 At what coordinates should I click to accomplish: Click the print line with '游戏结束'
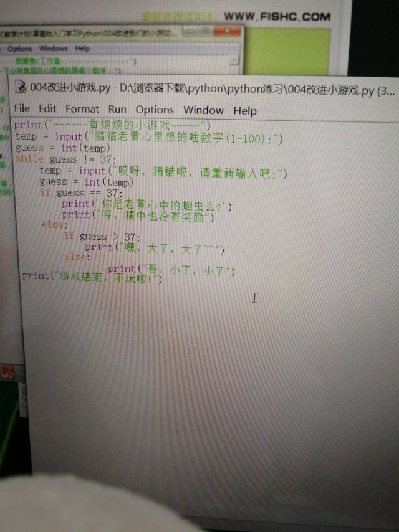click(x=92, y=277)
